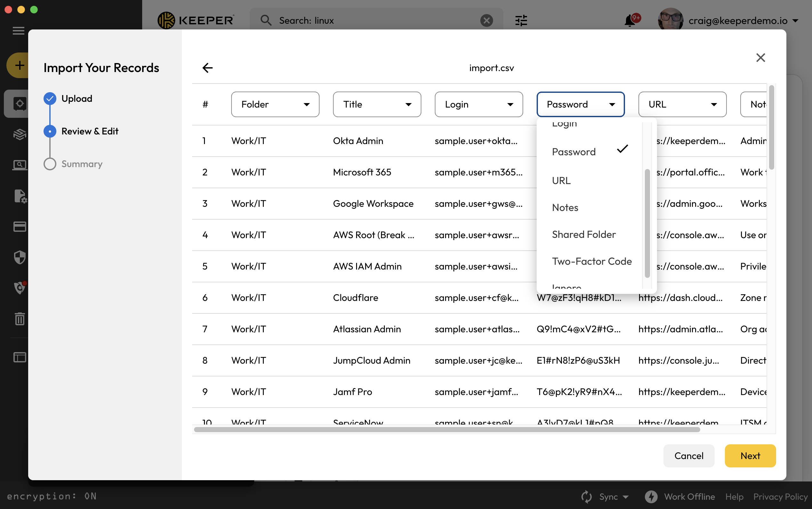Image resolution: width=812 pixels, height=509 pixels.
Task: Open the Title column mapping dropdown
Action: (377, 104)
